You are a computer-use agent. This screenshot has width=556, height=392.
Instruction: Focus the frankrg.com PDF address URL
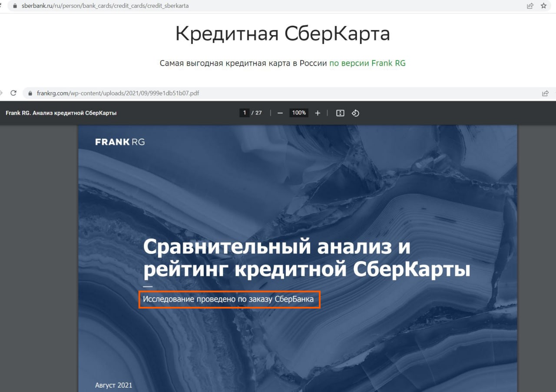click(118, 93)
